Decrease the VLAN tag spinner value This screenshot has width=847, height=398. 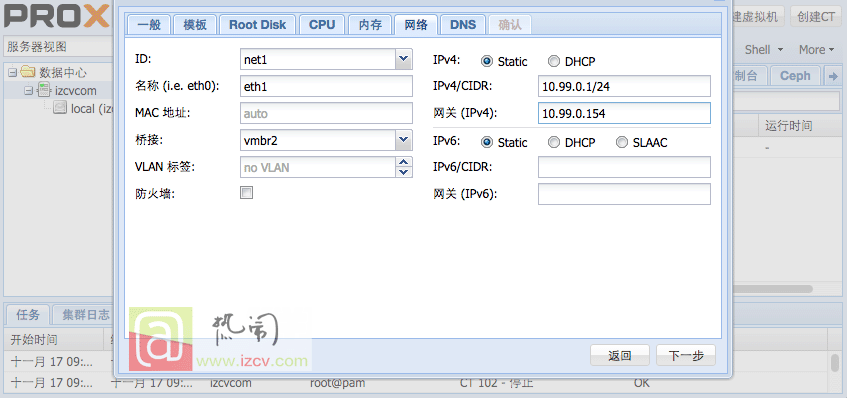pyautogui.click(x=404, y=172)
